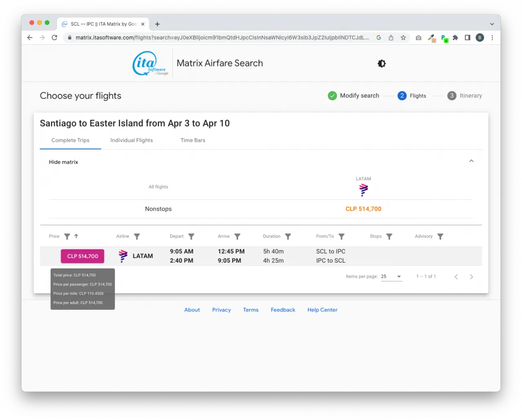
Task: Go to Modify search step
Action: 353,95
